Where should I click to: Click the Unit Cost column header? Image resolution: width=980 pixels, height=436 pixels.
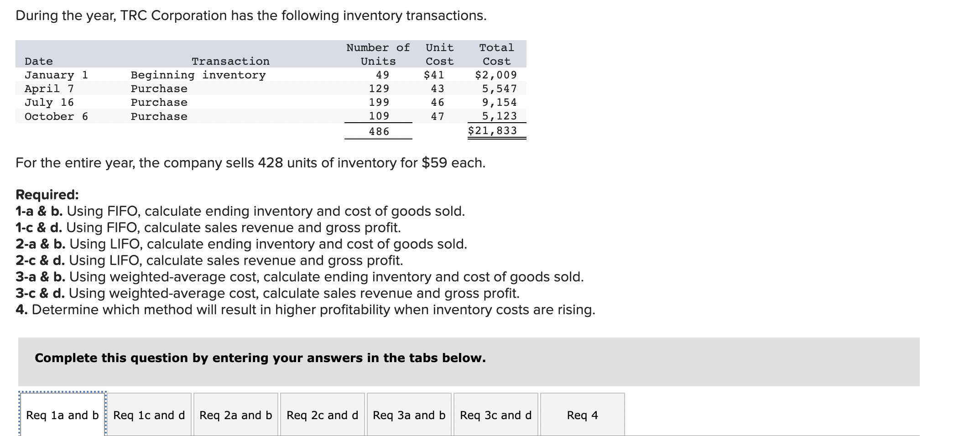[438, 54]
